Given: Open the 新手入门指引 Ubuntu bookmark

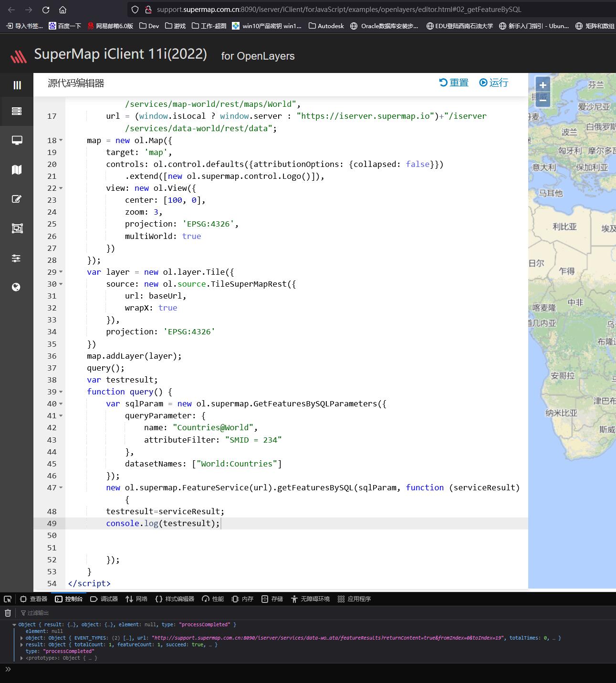Looking at the screenshot, I should coord(534,26).
